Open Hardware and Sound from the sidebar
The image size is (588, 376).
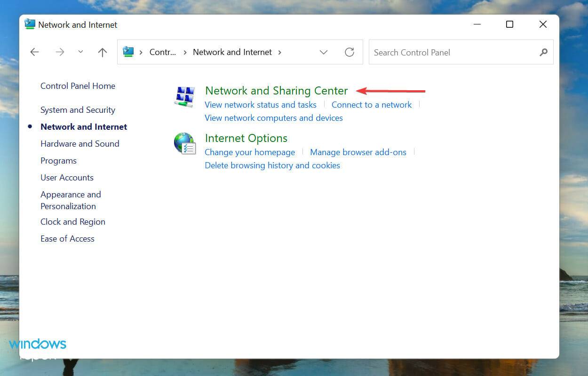pyautogui.click(x=79, y=143)
